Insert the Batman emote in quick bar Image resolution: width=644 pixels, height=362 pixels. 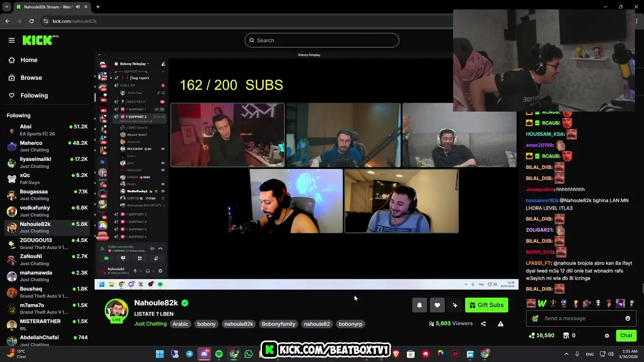[x=620, y=303]
